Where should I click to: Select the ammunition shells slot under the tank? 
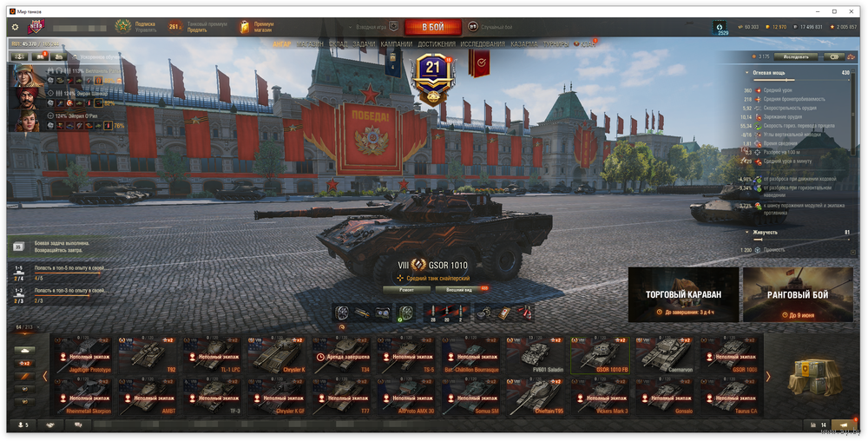446,313
